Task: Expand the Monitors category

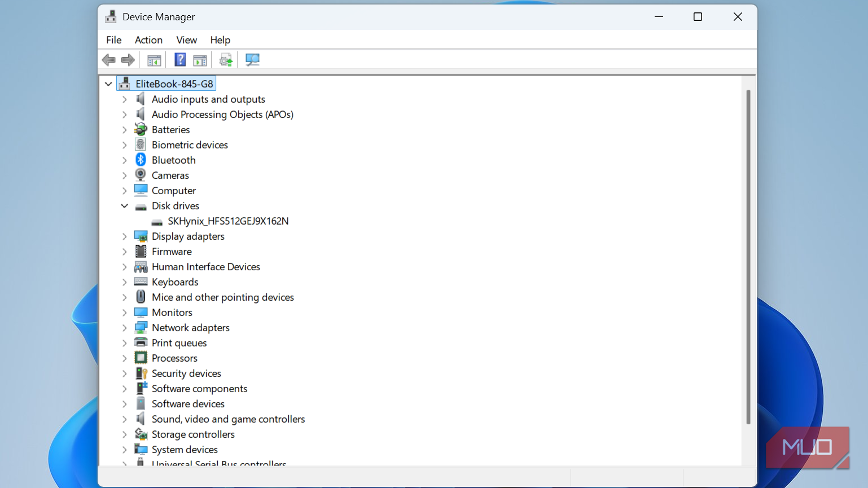Action: [x=125, y=313]
